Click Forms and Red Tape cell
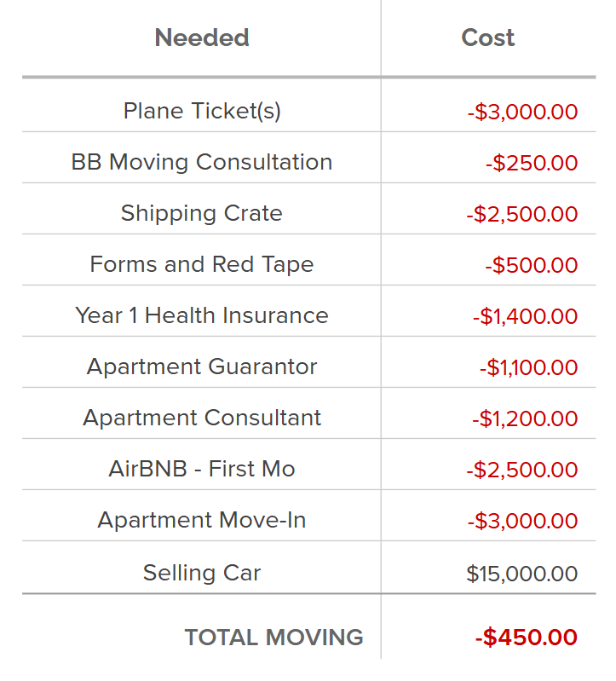 point(202,264)
